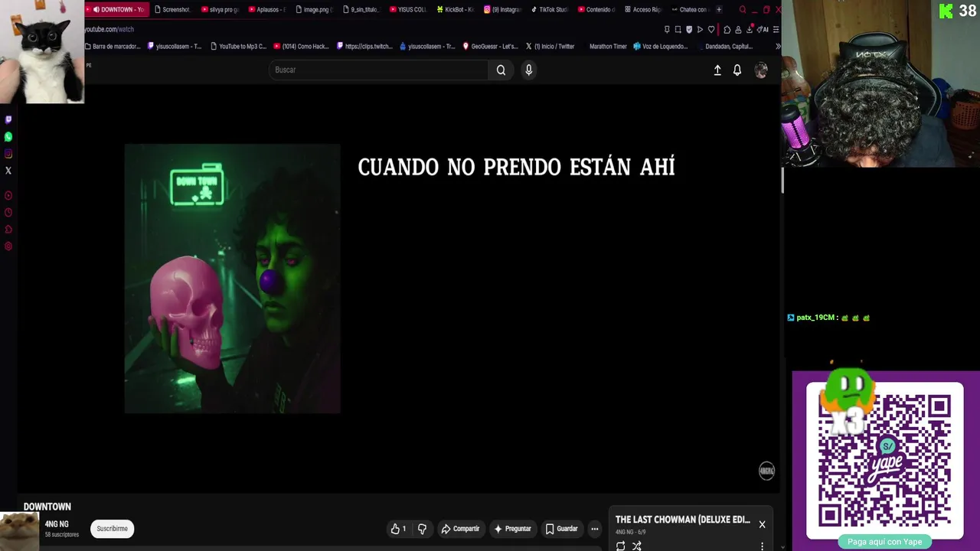Open the browser tab search magnifier icon
This screenshot has height=551, width=980.
pos(742,9)
